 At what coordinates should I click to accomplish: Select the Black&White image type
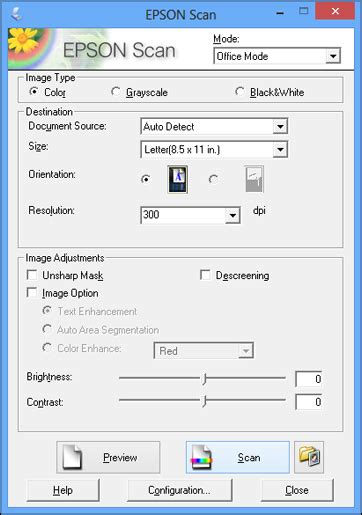pyautogui.click(x=269, y=92)
